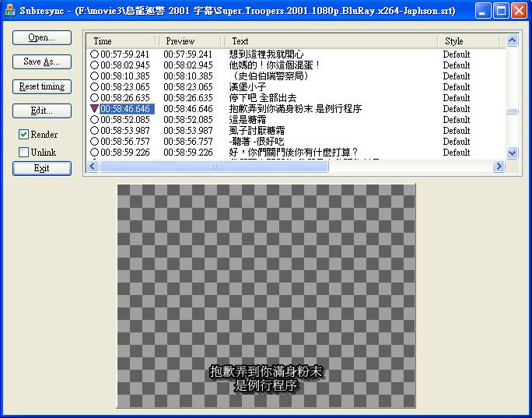Click the horizontal scroll right arrow
Screen dimensions: 532x418
tap(499, 166)
